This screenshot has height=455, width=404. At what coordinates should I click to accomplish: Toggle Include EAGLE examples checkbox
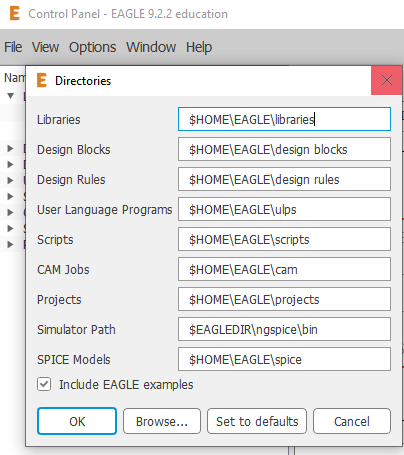[44, 384]
